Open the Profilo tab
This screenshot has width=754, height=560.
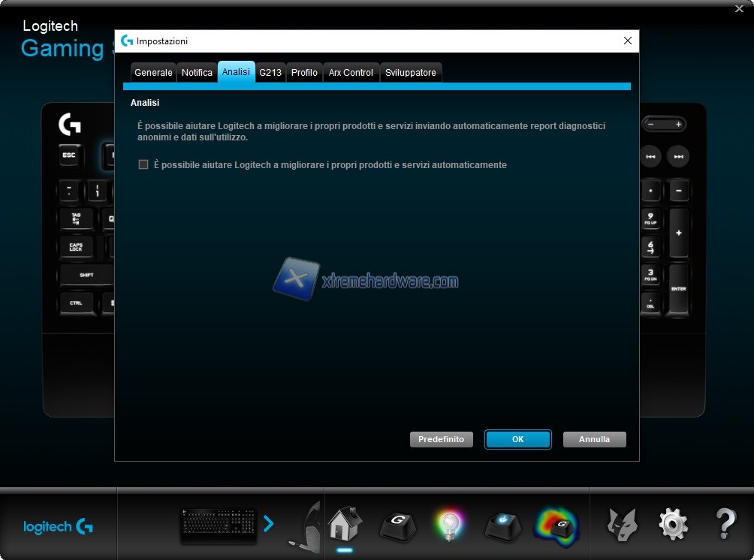pyautogui.click(x=304, y=73)
